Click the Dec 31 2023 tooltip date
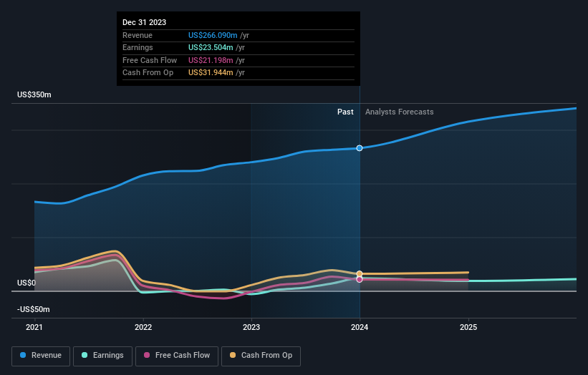The image size is (588, 375). point(145,22)
